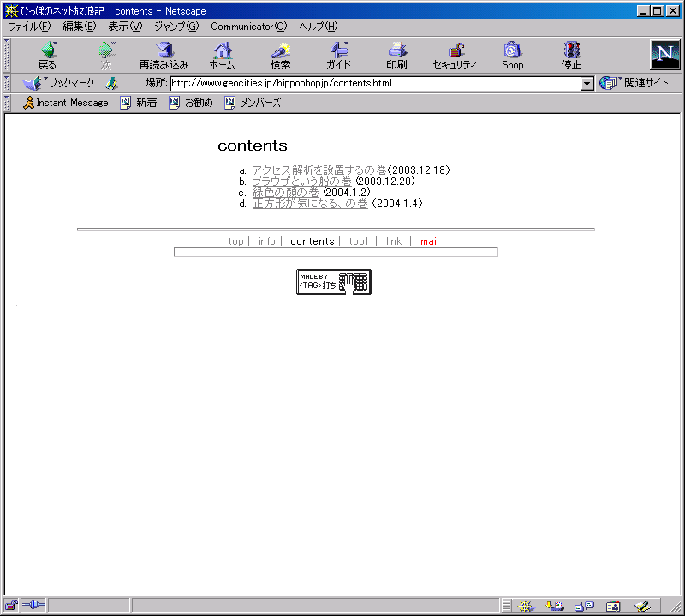The image size is (685, 616).
Task: Collapse the location toolbar via its grip
Action: [x=7, y=83]
